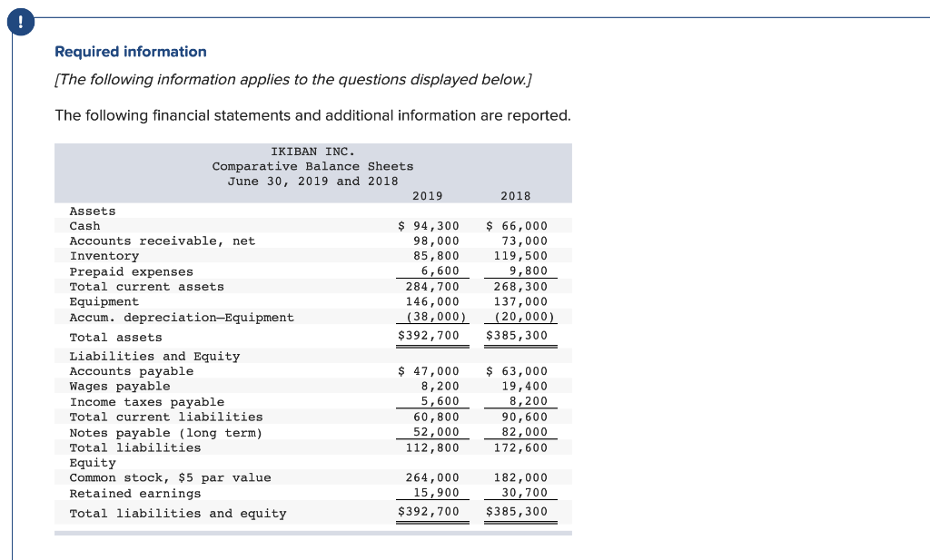Click the 2018 Notes payable value 82,000

pos(524,432)
